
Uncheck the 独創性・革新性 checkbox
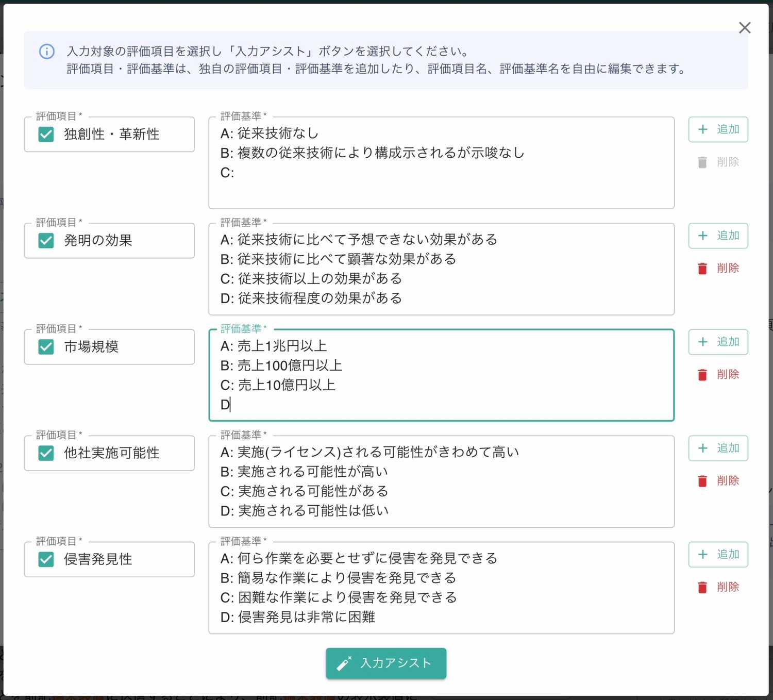tap(45, 134)
